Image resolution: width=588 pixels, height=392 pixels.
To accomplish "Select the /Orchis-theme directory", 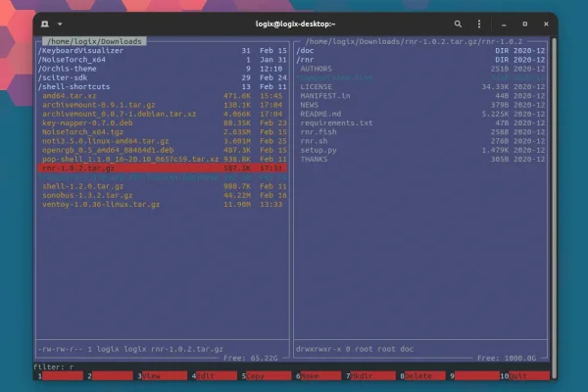I will [x=162, y=69].
